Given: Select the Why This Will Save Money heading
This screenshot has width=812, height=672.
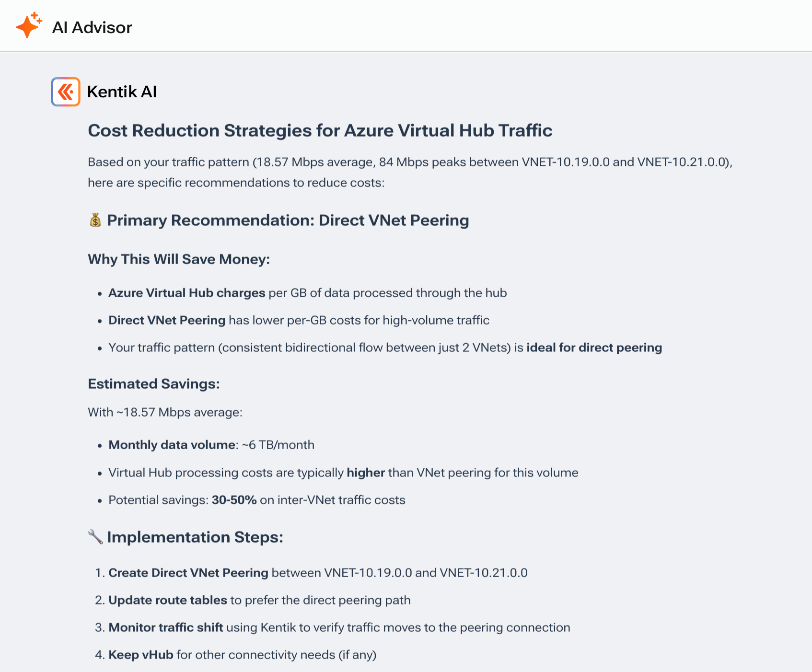Looking at the screenshot, I should [x=179, y=259].
